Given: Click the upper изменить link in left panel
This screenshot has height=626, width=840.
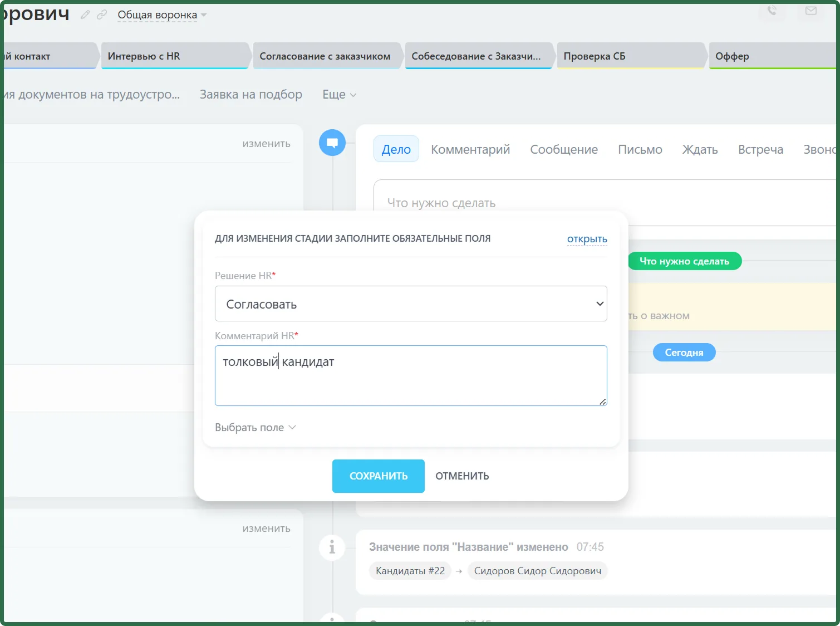Looking at the screenshot, I should tap(267, 144).
